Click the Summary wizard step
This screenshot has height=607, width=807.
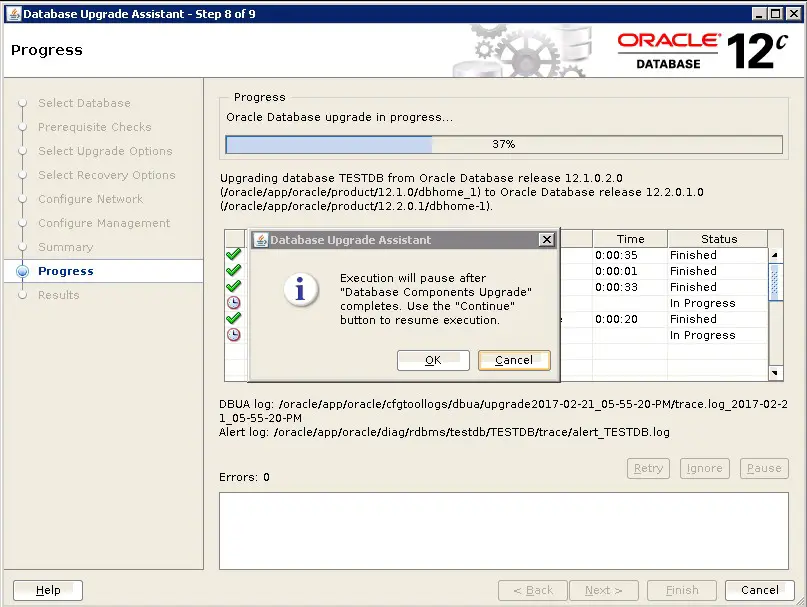pos(65,247)
